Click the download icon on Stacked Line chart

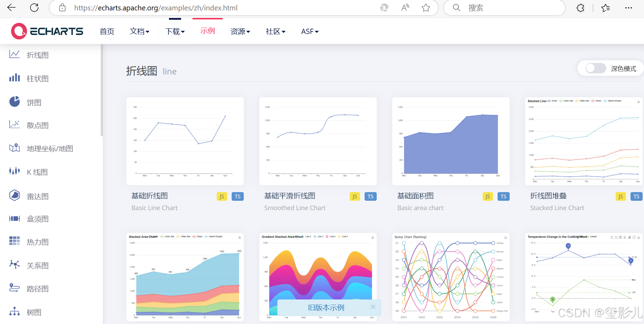coord(638,101)
